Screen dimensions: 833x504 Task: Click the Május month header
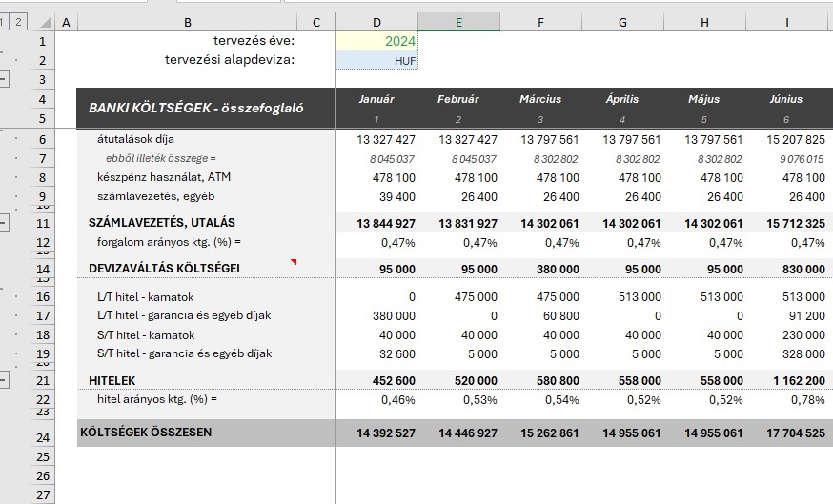point(704,99)
